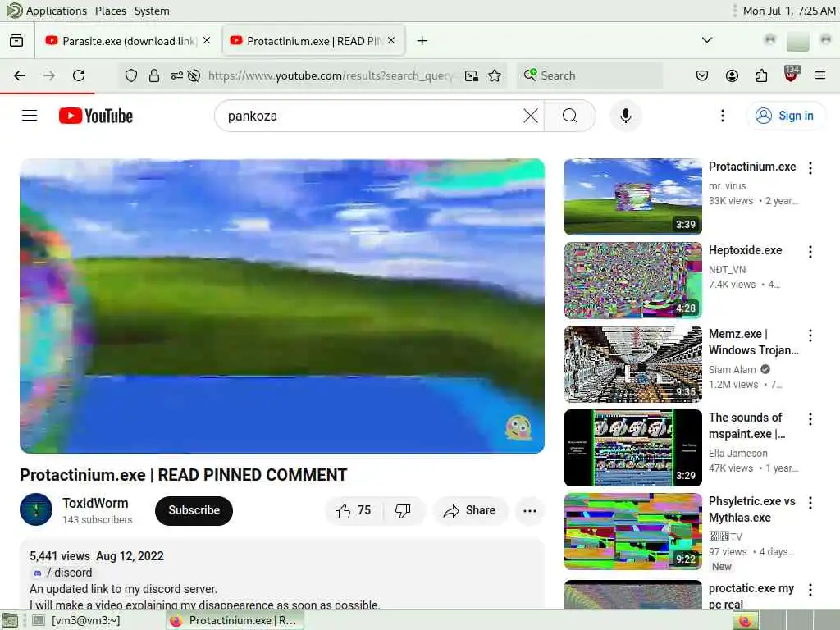Viewport: 840px width, 630px height.
Task: Open the ToxidWorm channel name link
Action: 95,503
